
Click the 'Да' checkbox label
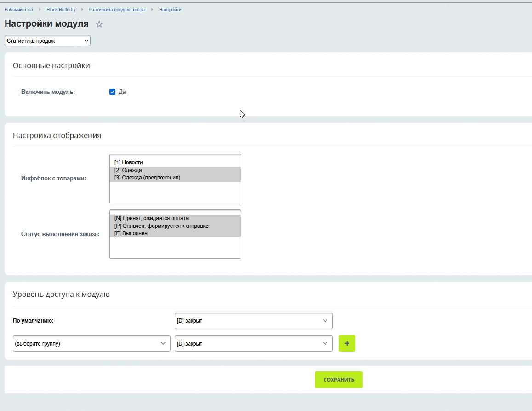(x=122, y=92)
